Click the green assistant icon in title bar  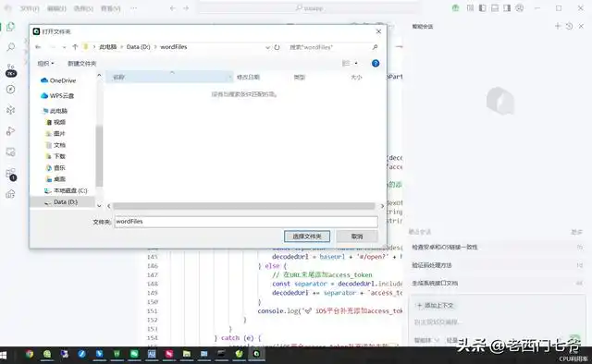(x=456, y=8)
